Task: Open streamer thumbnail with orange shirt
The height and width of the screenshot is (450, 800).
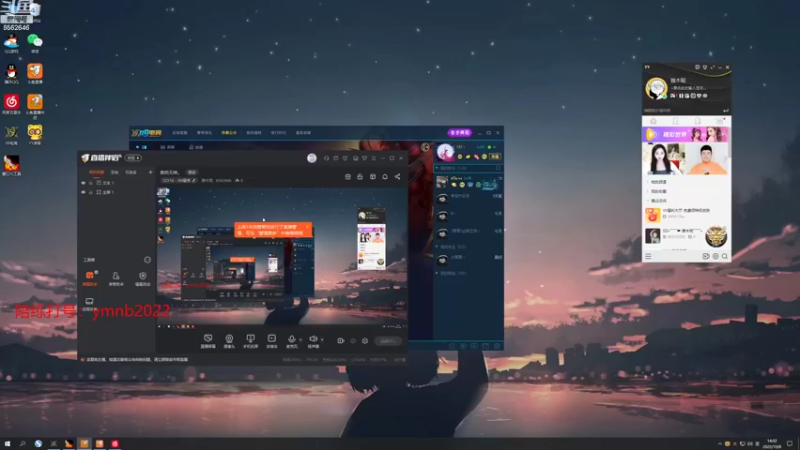Action: coord(707,159)
